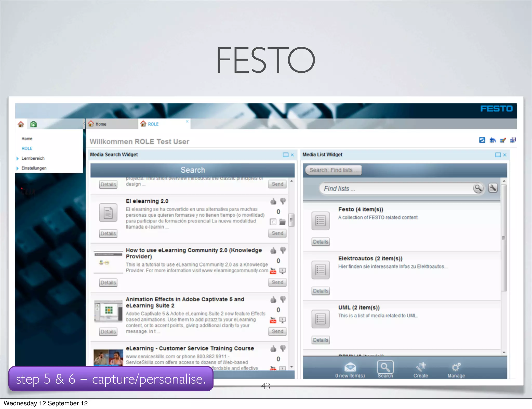Thumbs up the El elearning 2.0 result
This screenshot has width=532, height=409.
pyautogui.click(x=273, y=201)
